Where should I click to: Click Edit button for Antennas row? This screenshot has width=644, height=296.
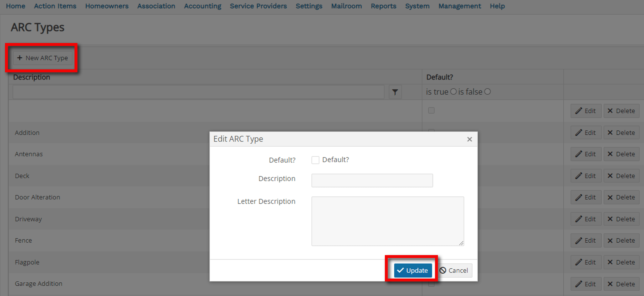pyautogui.click(x=586, y=154)
